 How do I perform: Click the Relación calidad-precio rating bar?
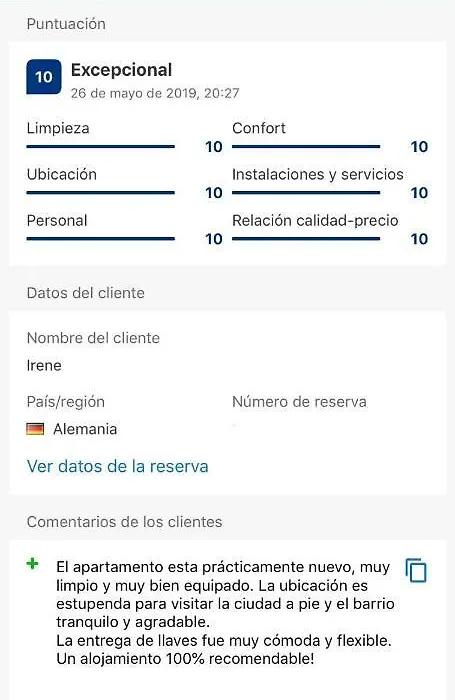point(306,238)
